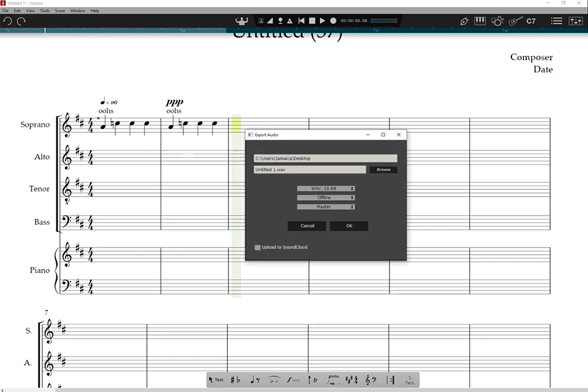Open the WAV, 16-bit format dropdown

(325, 188)
